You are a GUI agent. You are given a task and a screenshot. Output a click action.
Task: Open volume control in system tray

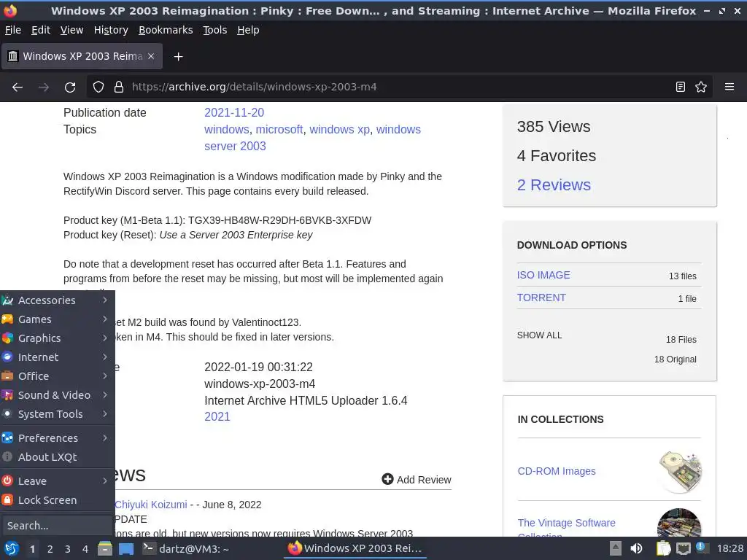636,548
